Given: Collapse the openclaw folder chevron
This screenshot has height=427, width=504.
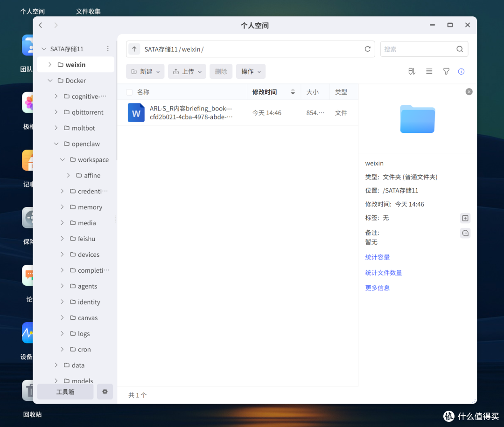Looking at the screenshot, I should (x=56, y=144).
